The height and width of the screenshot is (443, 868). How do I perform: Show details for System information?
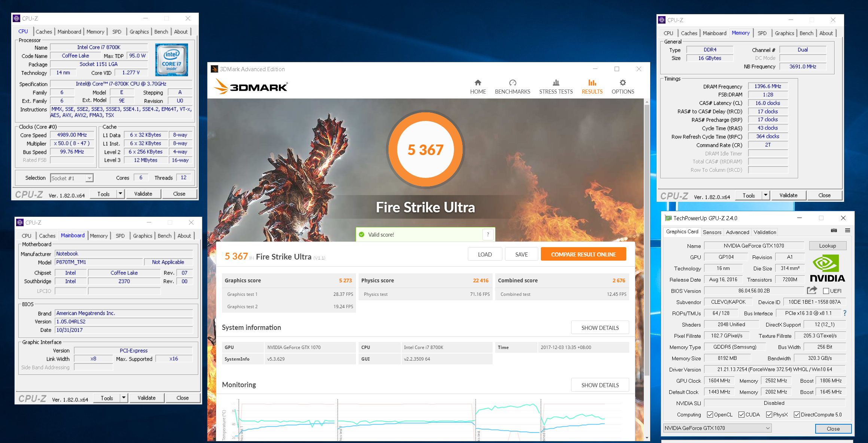point(600,328)
